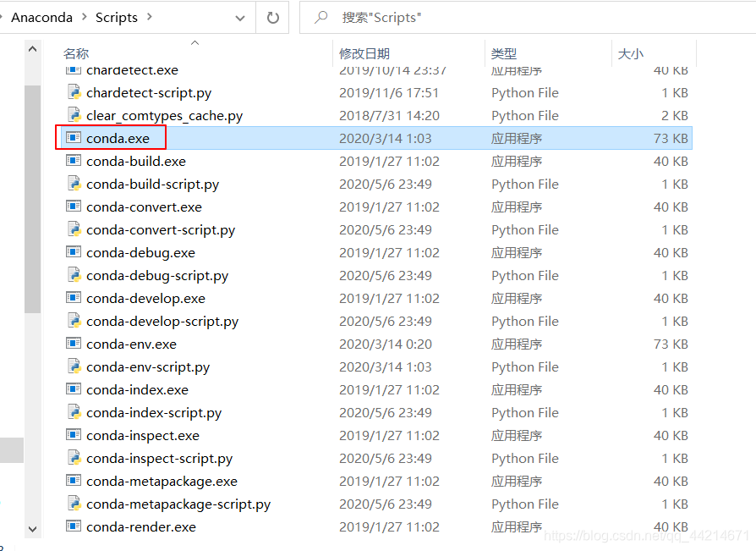Sort by the 类型 column header
Image resolution: width=756 pixels, height=551 pixels.
[x=503, y=53]
